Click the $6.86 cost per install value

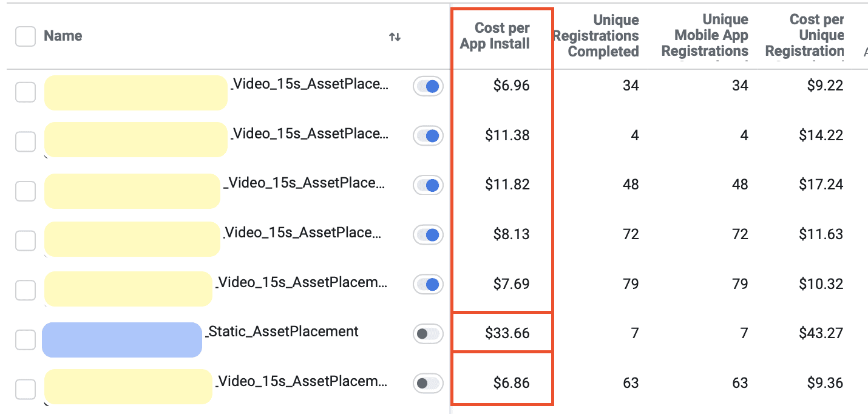[x=511, y=383]
